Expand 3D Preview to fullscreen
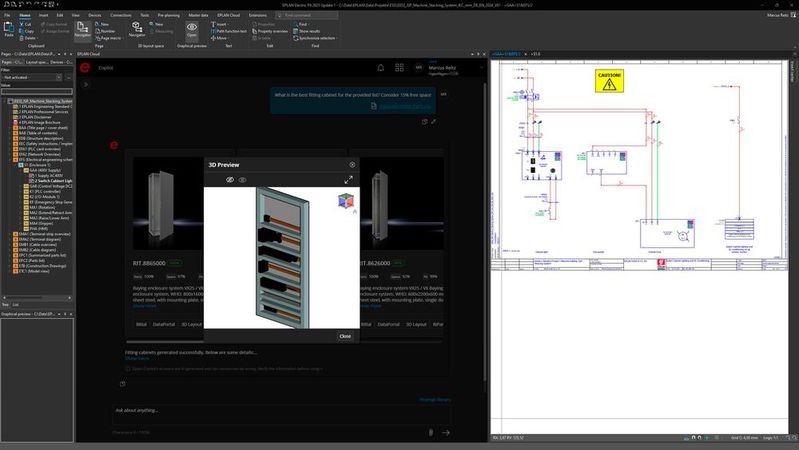The width and height of the screenshot is (799, 450). [348, 179]
